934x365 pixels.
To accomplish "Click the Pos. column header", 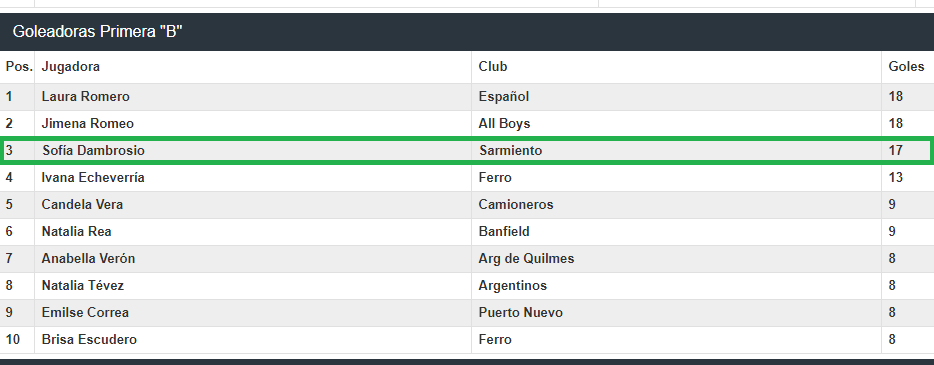I will coord(18,67).
